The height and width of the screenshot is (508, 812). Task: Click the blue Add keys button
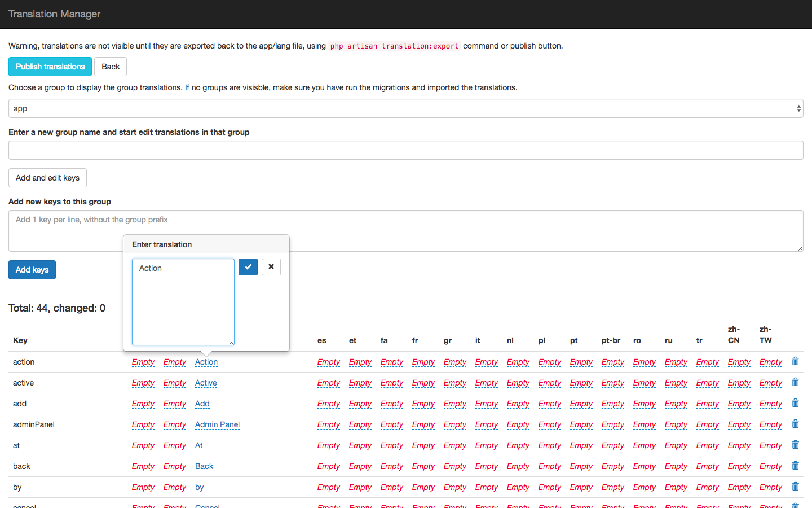pos(32,270)
